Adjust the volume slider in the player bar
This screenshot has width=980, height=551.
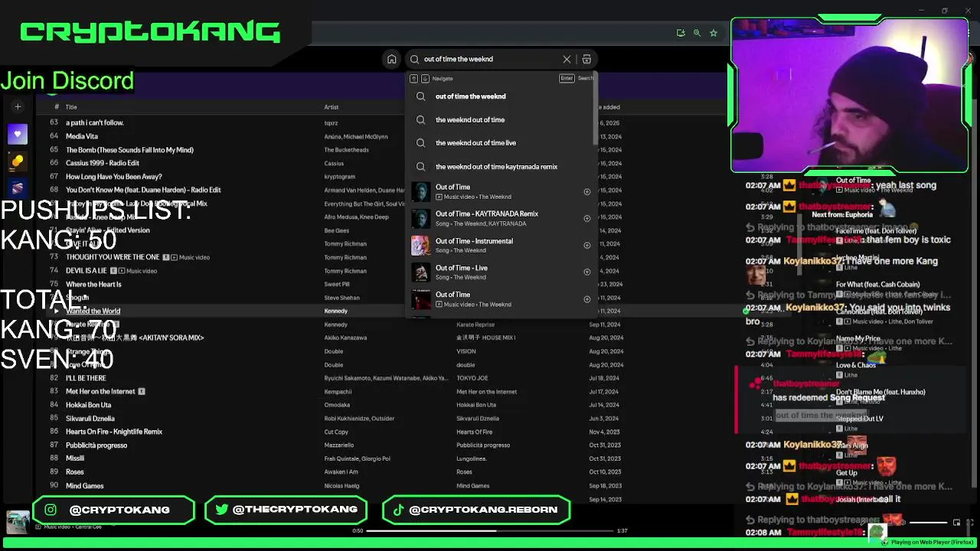928,523
